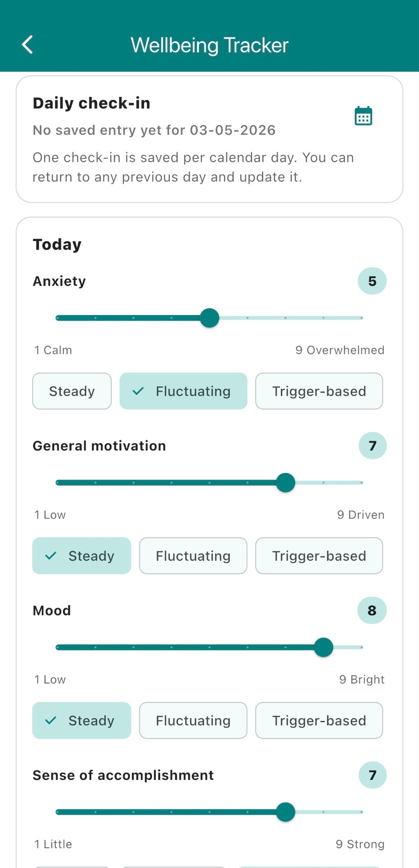The image size is (419, 868).
Task: Click the Anxiety slider handle
Action: pyautogui.click(x=210, y=318)
